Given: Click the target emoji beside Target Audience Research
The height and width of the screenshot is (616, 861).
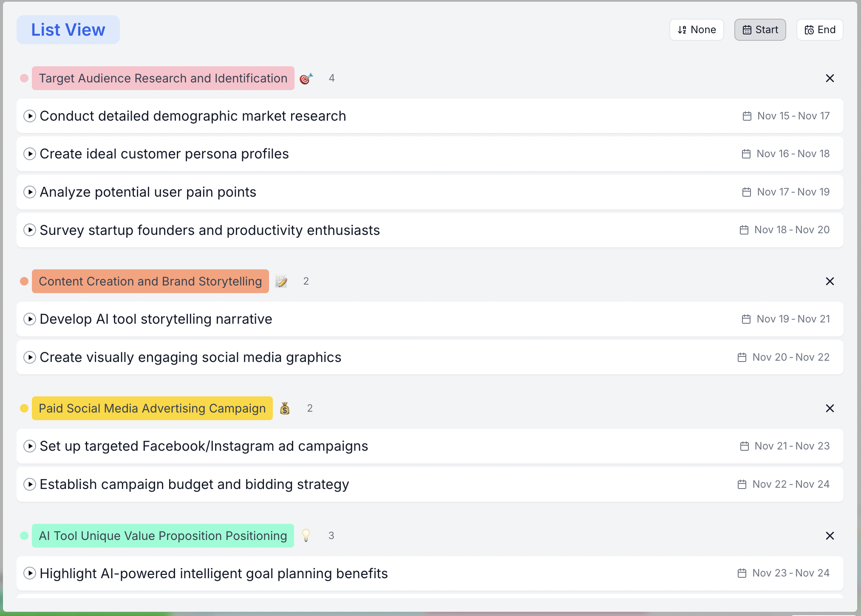Looking at the screenshot, I should [306, 79].
